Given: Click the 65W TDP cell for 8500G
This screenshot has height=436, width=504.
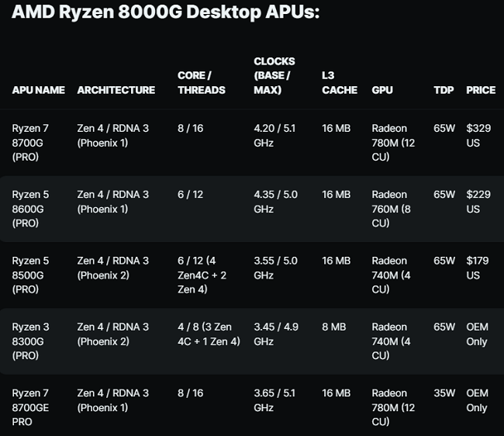Looking at the screenshot, I should tap(444, 261).
